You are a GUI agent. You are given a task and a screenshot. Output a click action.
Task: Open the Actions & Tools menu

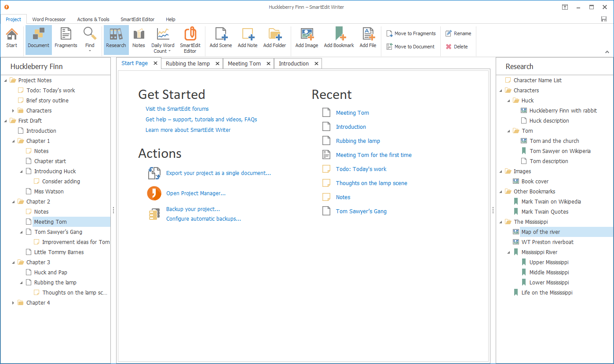tap(93, 19)
